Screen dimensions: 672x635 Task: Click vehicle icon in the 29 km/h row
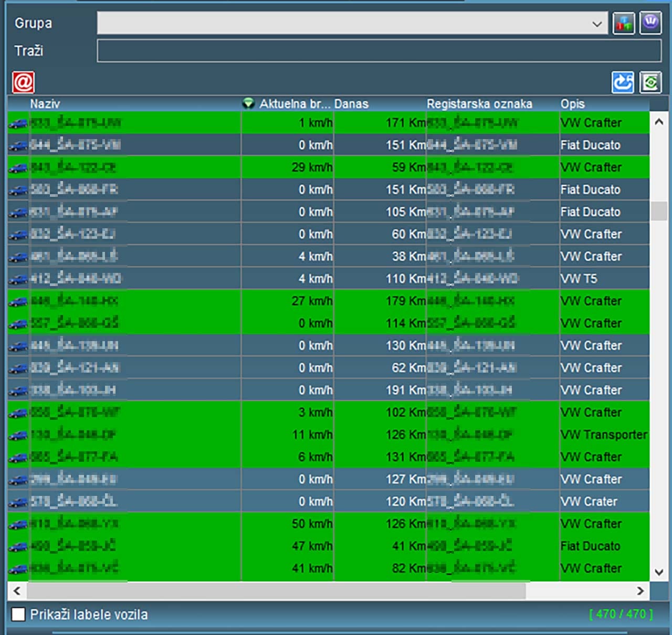click(x=18, y=168)
